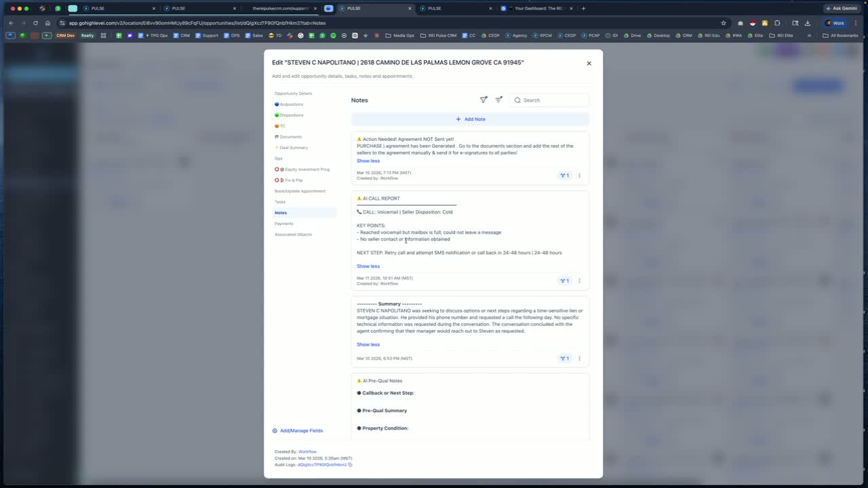Switch to Payments section in sidebar

click(x=284, y=224)
